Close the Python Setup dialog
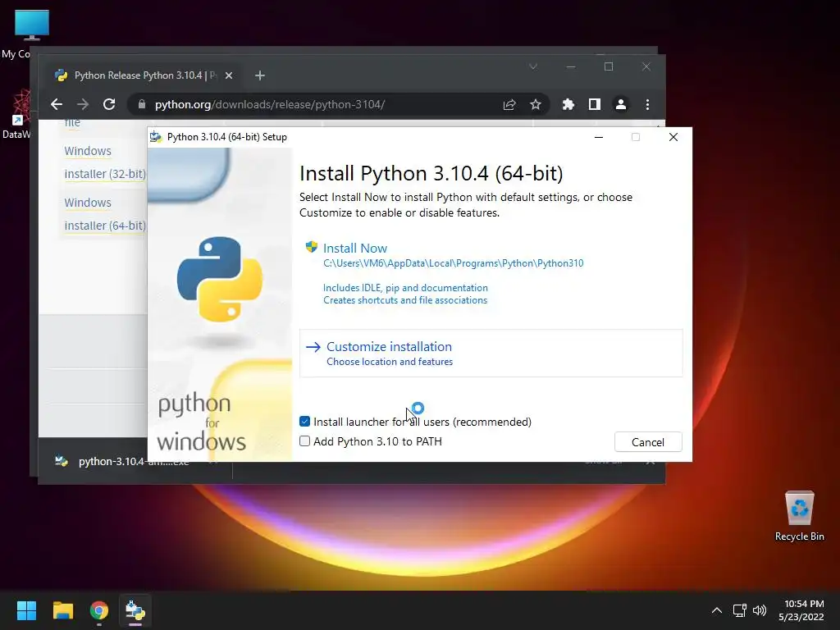This screenshot has height=630, width=840. (673, 137)
